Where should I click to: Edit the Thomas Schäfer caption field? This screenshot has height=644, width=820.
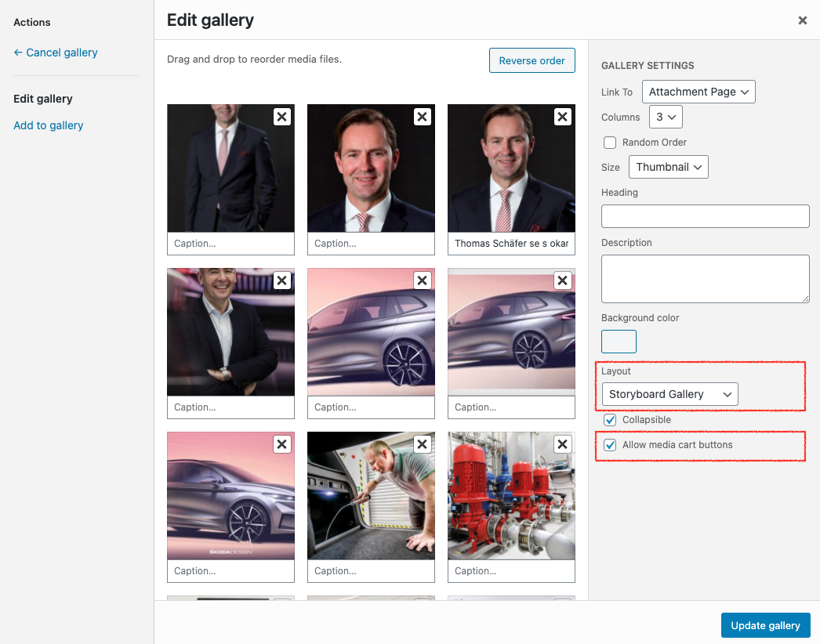tap(511, 244)
